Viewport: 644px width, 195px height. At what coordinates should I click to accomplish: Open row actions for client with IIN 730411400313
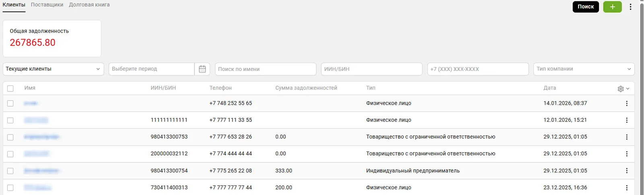point(626,188)
